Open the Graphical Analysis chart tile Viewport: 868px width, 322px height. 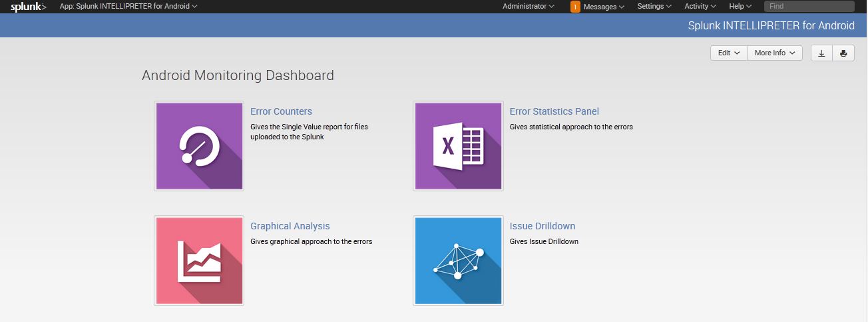(x=199, y=261)
